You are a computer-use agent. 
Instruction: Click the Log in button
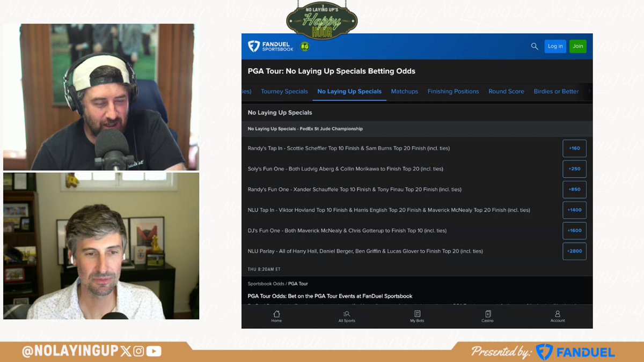click(x=555, y=47)
